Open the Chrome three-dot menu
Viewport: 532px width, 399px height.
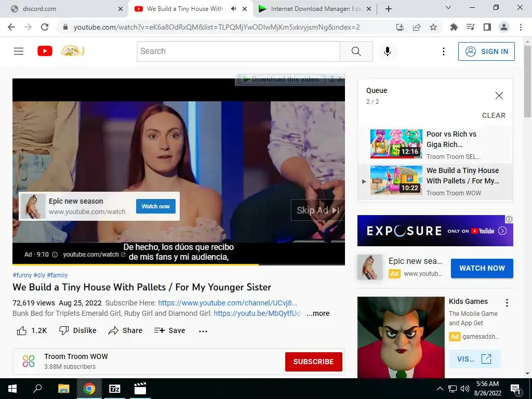(521, 27)
